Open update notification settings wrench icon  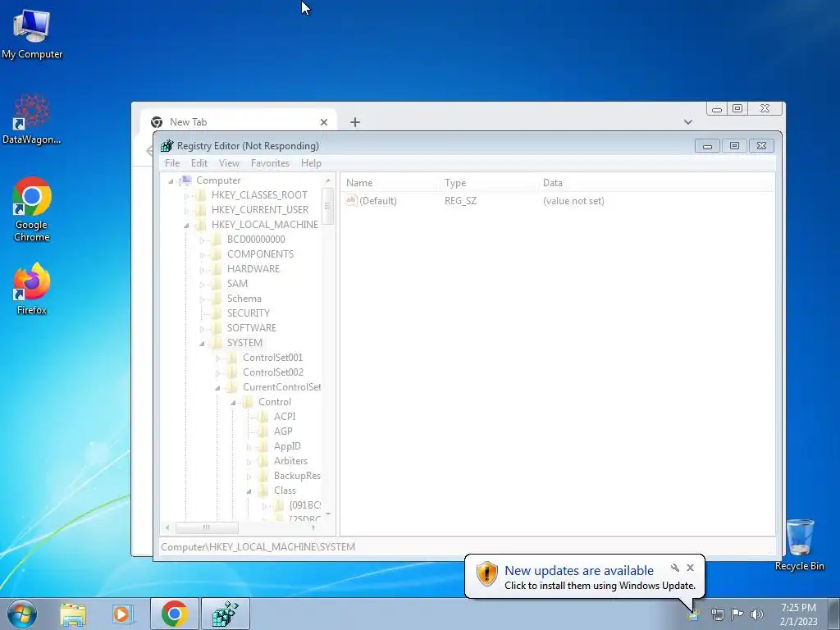point(675,568)
